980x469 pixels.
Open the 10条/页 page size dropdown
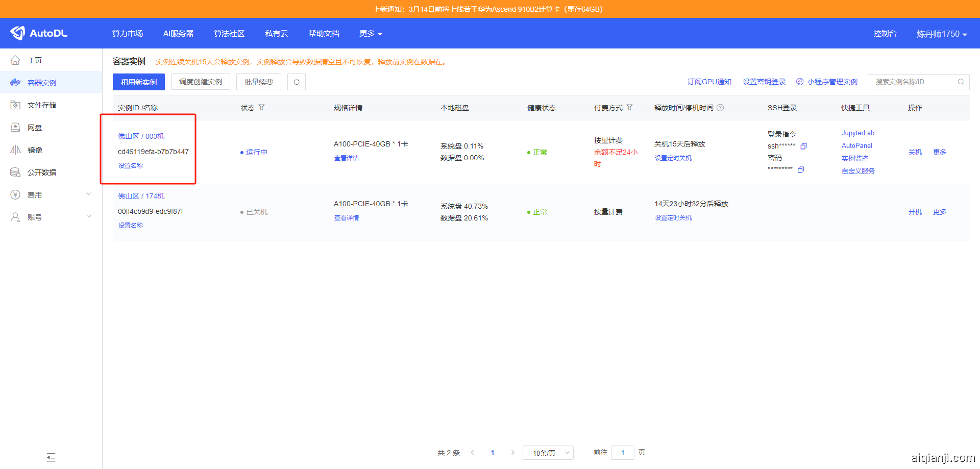(x=548, y=453)
